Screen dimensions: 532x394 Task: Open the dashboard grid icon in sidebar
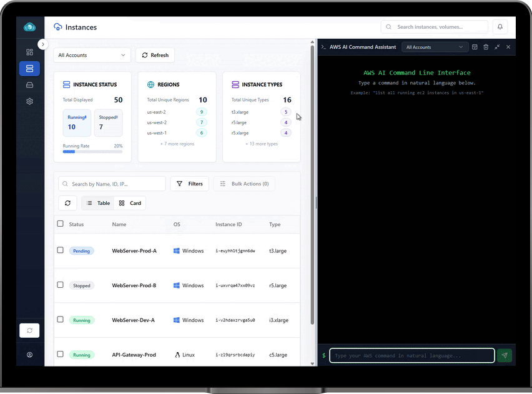pyautogui.click(x=29, y=52)
